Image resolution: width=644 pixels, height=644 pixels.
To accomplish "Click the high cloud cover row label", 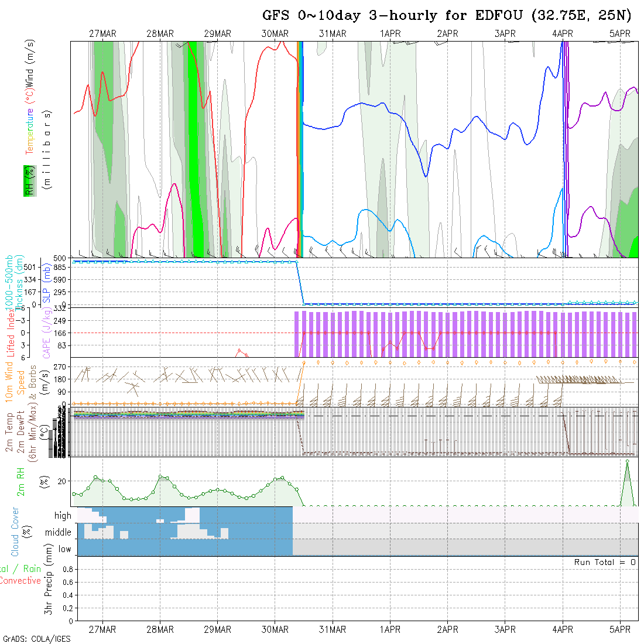I will (x=63, y=516).
